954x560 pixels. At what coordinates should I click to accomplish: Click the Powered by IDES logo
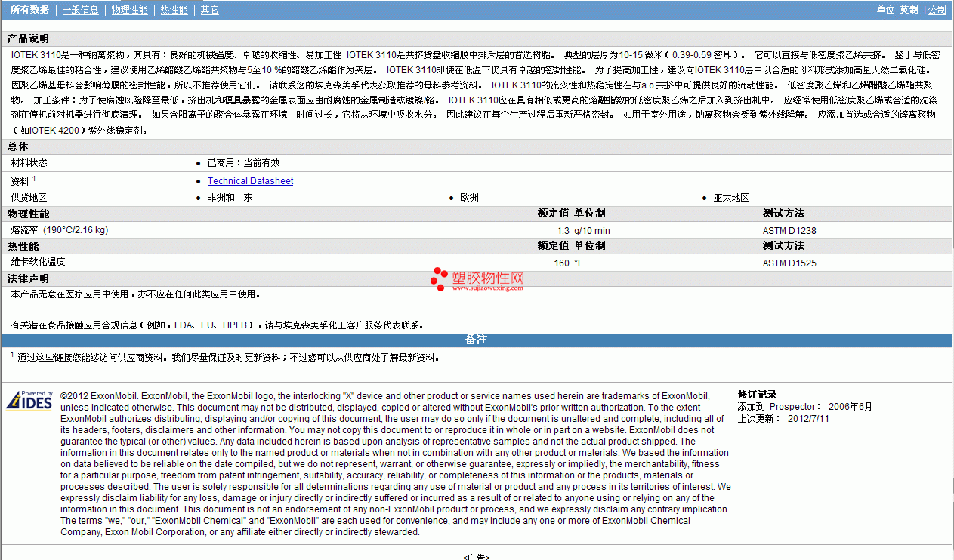(29, 400)
